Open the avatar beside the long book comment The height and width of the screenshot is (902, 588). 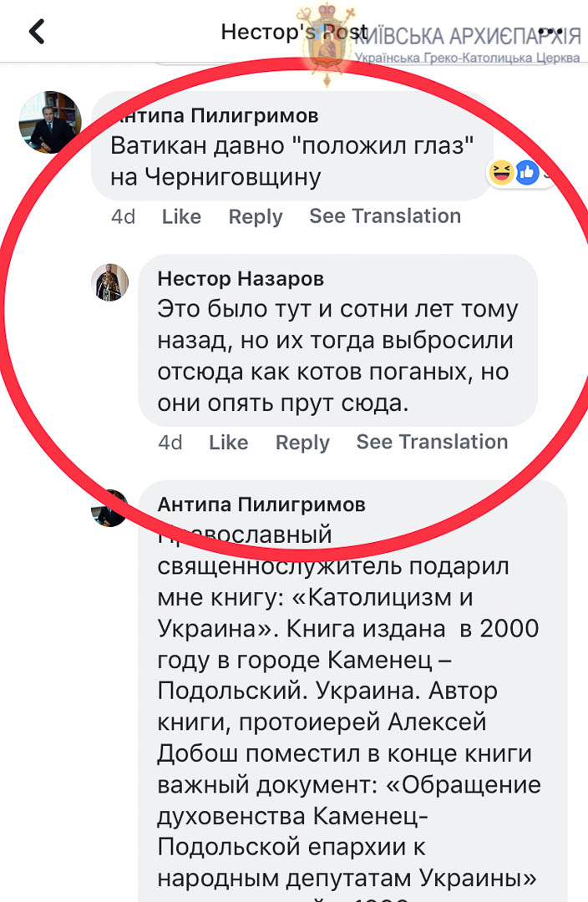click(x=109, y=508)
